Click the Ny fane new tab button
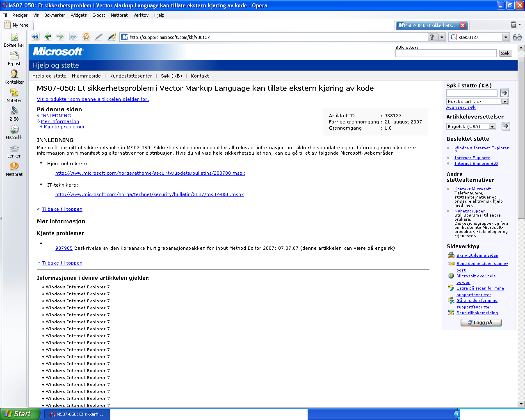The height and width of the screenshot is (420, 525). (x=16, y=25)
